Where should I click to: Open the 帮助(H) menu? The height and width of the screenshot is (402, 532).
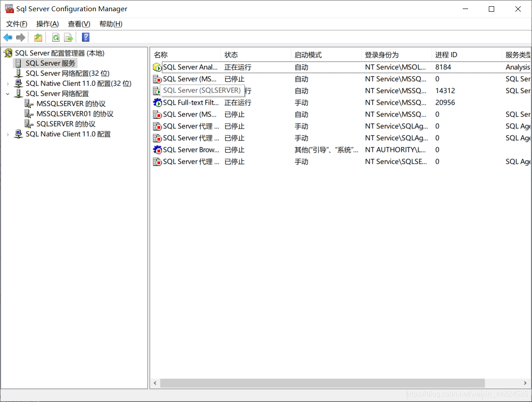coord(111,24)
